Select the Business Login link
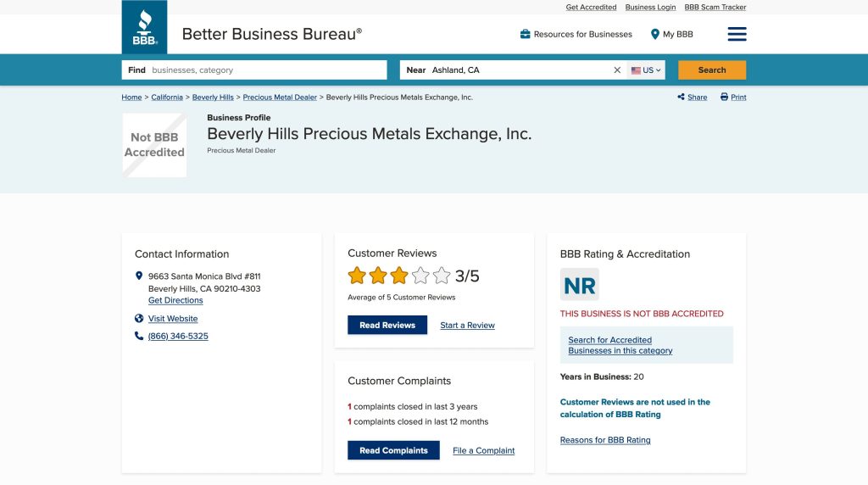Viewport: 868px width, 485px height. click(x=650, y=8)
